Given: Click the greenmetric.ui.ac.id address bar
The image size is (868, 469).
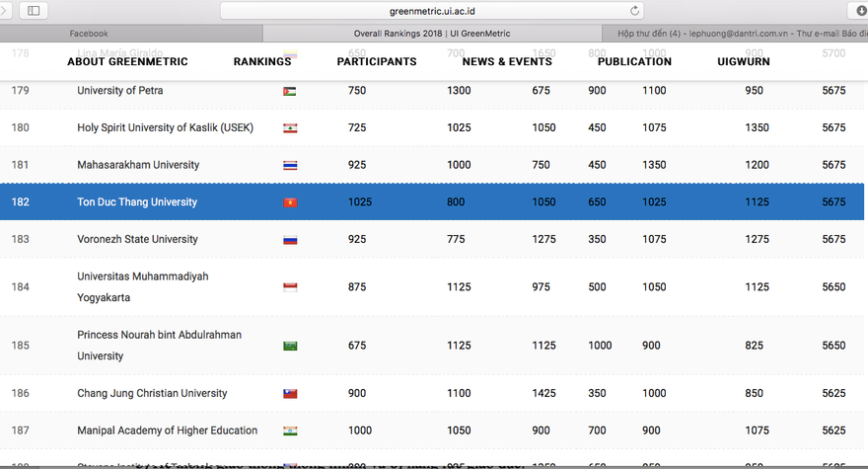Looking at the screenshot, I should [x=434, y=11].
